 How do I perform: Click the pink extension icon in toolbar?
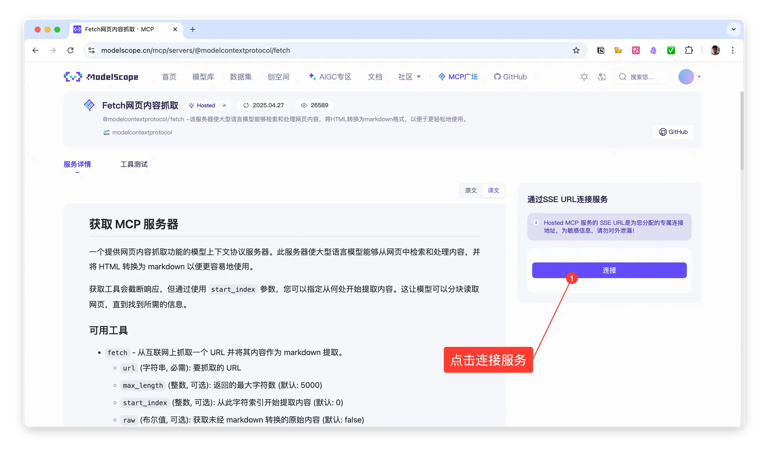pyautogui.click(x=636, y=50)
